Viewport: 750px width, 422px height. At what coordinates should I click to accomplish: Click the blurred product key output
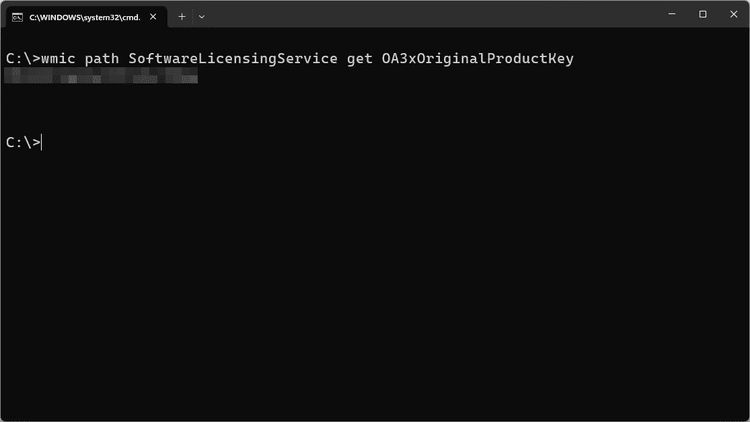tap(100, 76)
